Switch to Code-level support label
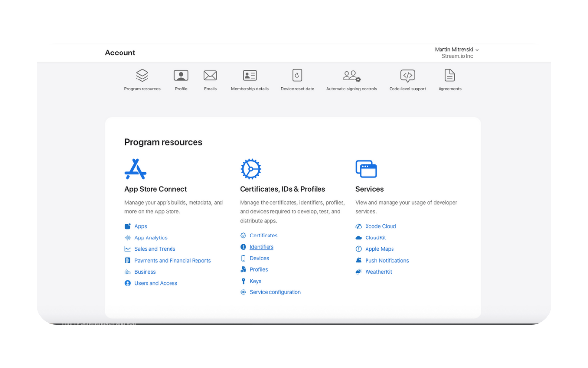Screen dimensions: 588x368 coord(408,89)
